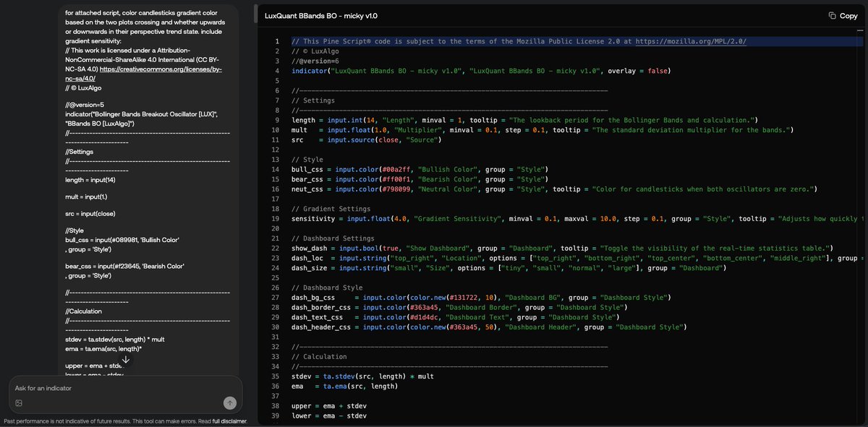868x427 pixels.
Task: Click the 'ema = ta.ema(src, length)' code line
Action: [x=344, y=387]
